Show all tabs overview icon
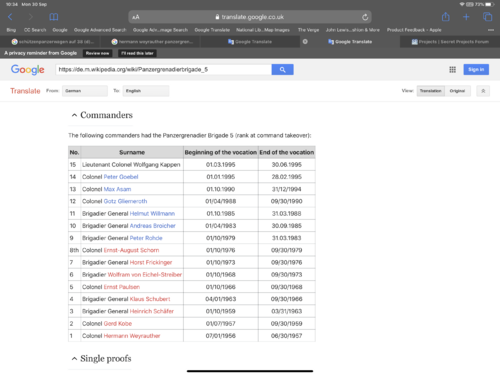The width and height of the screenshot is (500, 375). pos(487,17)
